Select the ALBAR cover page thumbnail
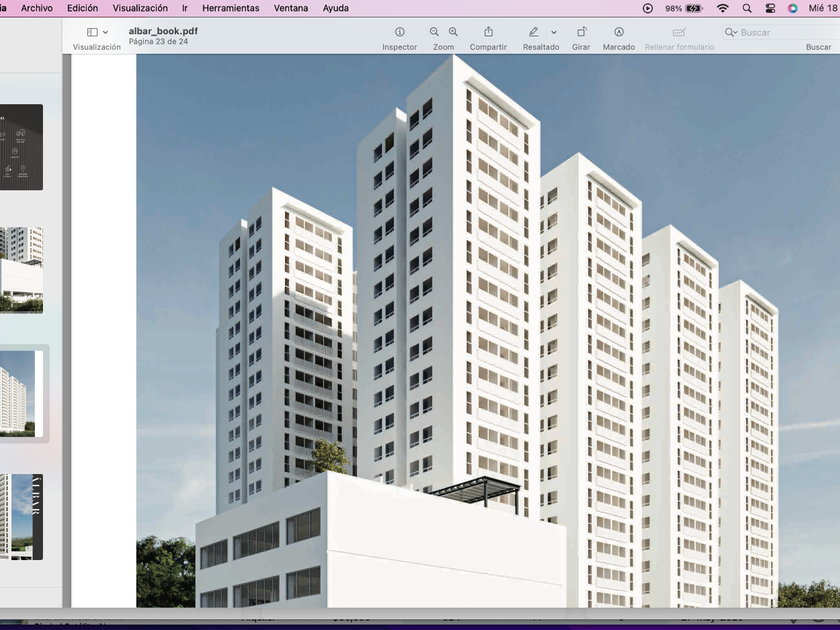The height and width of the screenshot is (630, 840). [x=22, y=516]
